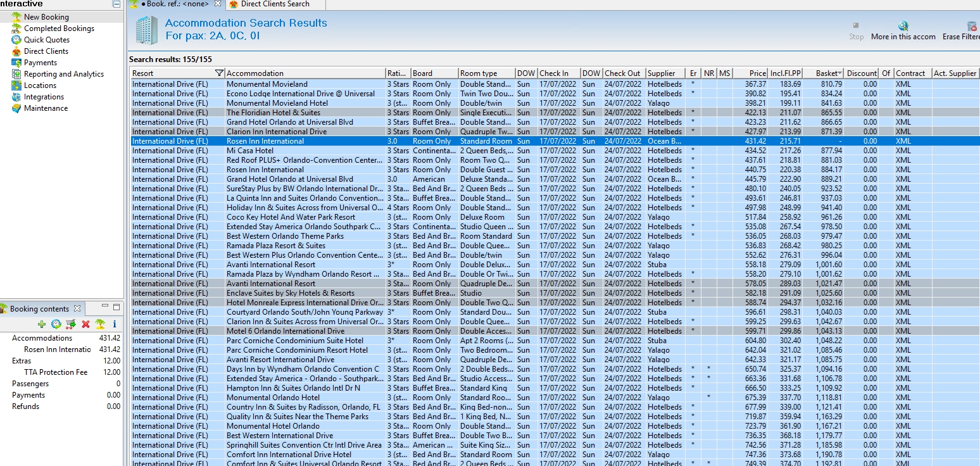The height and width of the screenshot is (466, 980).
Task: Click the shopping cart arrow icon
Action: point(71,324)
